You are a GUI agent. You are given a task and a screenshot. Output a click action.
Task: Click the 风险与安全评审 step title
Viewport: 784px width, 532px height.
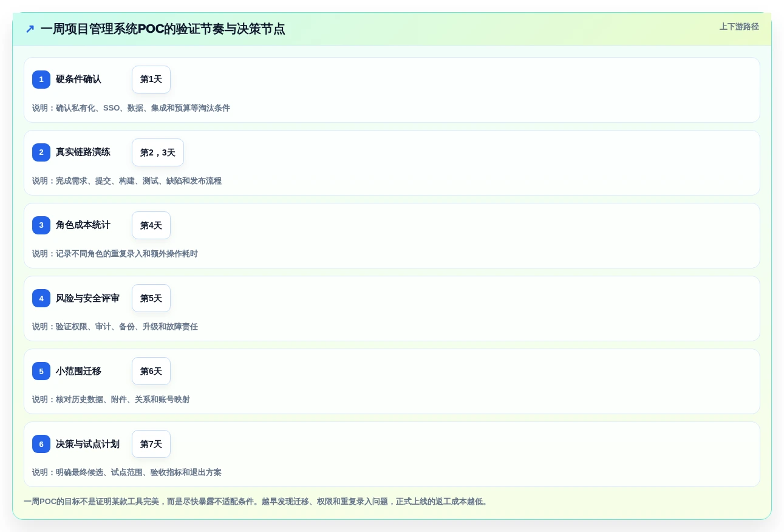tap(87, 298)
